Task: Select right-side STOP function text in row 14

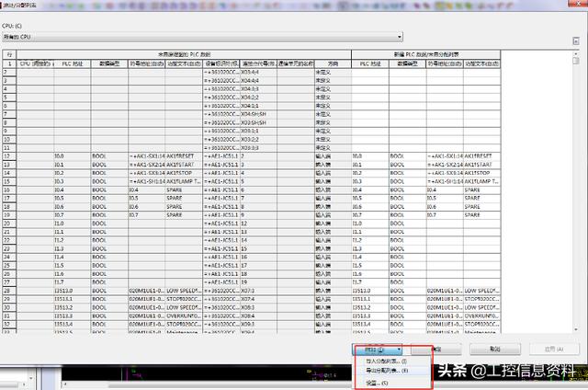Action: coord(481,173)
